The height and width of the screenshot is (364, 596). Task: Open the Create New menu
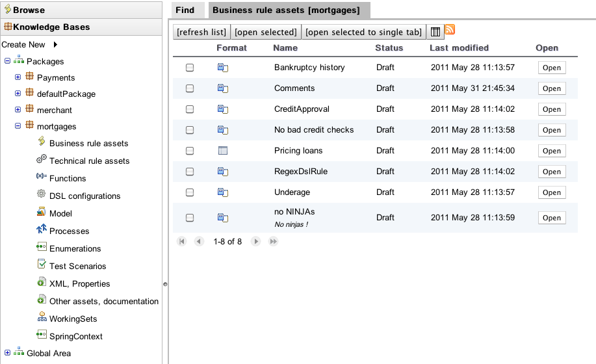pyautogui.click(x=29, y=44)
